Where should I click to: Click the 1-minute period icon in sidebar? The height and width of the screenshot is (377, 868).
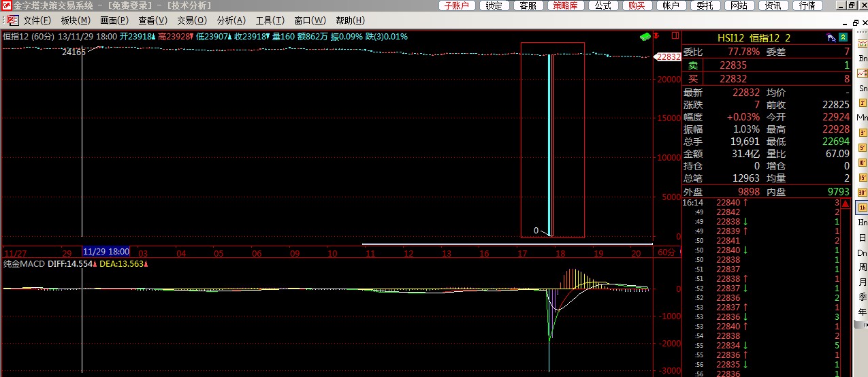click(x=863, y=103)
